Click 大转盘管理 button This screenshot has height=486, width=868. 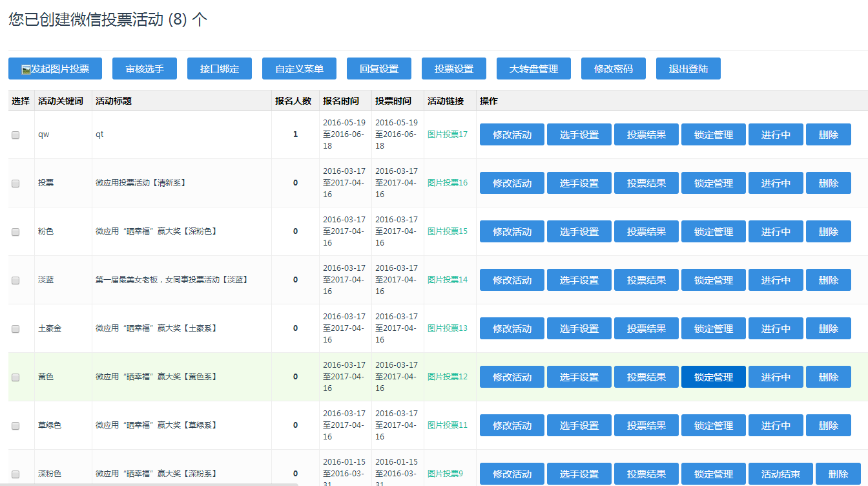tap(533, 69)
